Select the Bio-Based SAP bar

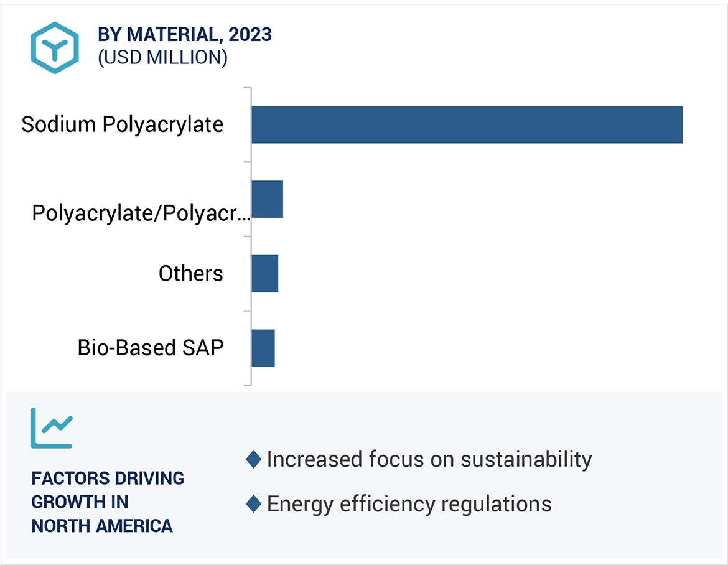click(x=263, y=348)
